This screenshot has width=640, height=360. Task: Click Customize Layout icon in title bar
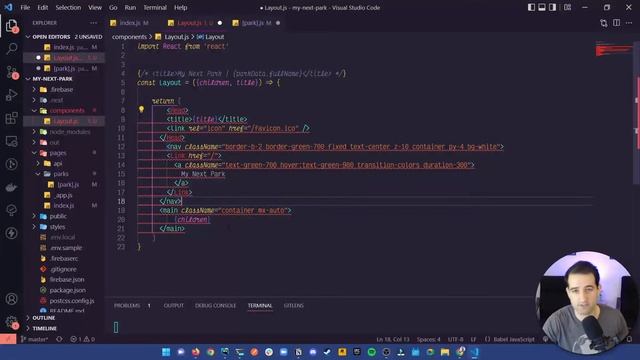[567, 7]
